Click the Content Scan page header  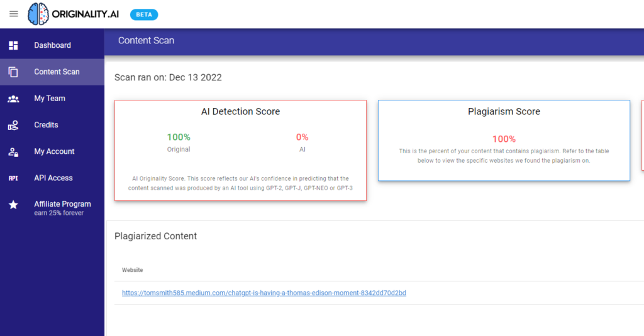(146, 41)
